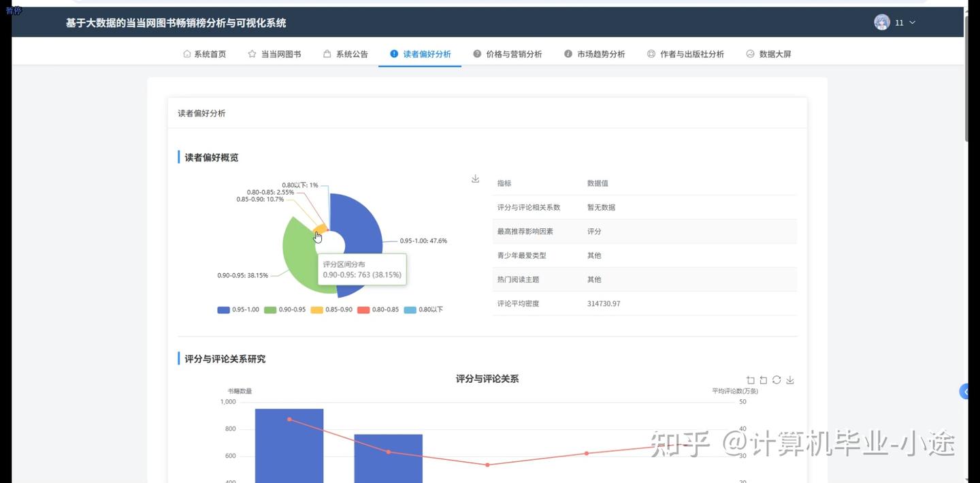This screenshot has width=980, height=483.
Task: Click the star icon next to 当当网图书
Action: (x=252, y=53)
